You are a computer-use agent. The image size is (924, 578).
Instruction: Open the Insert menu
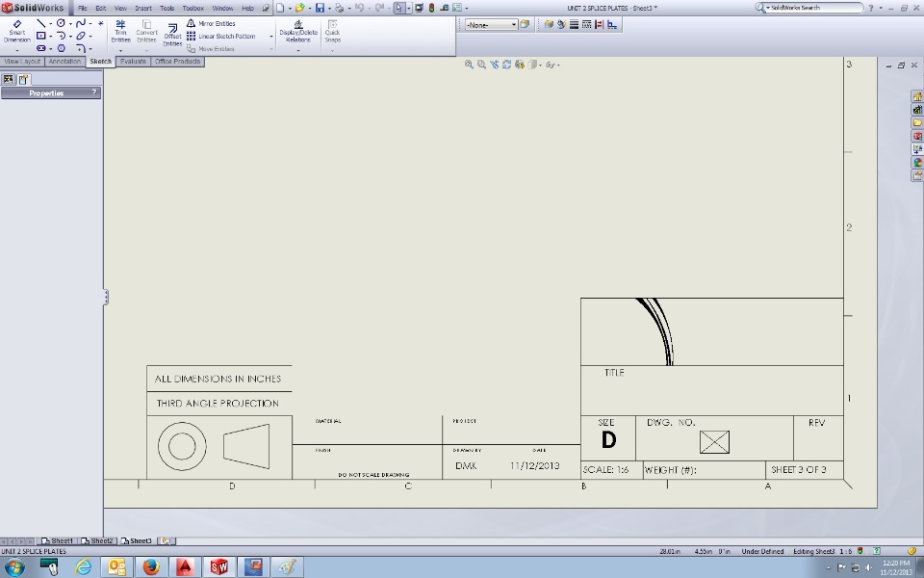[143, 9]
